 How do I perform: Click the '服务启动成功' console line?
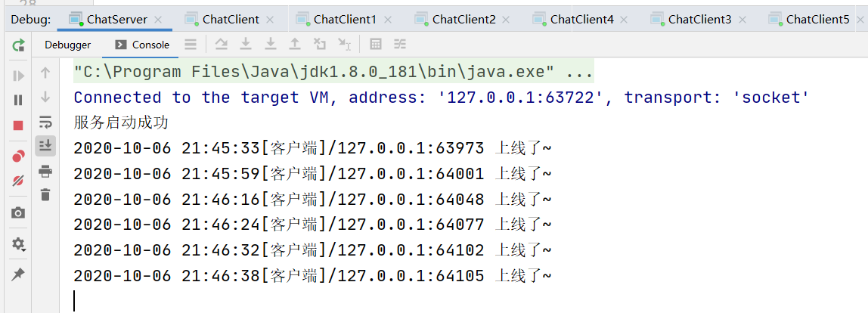[121, 123]
